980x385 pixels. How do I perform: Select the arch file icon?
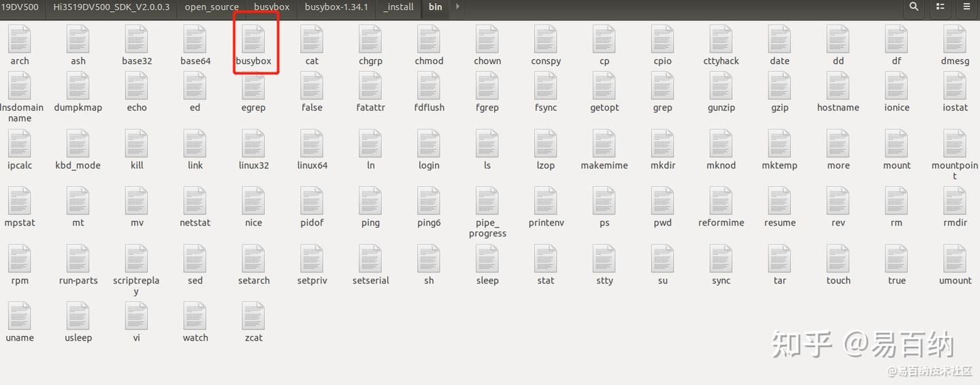(x=20, y=40)
